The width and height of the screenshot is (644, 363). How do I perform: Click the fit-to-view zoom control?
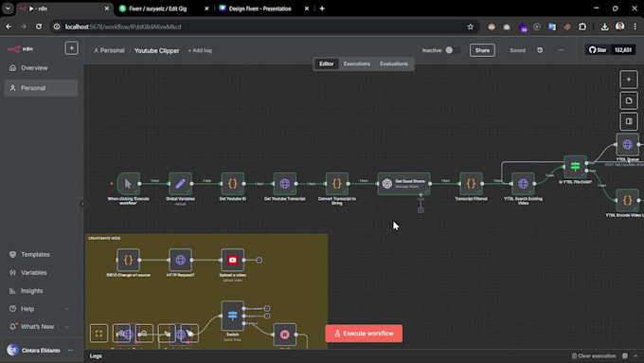(99, 334)
